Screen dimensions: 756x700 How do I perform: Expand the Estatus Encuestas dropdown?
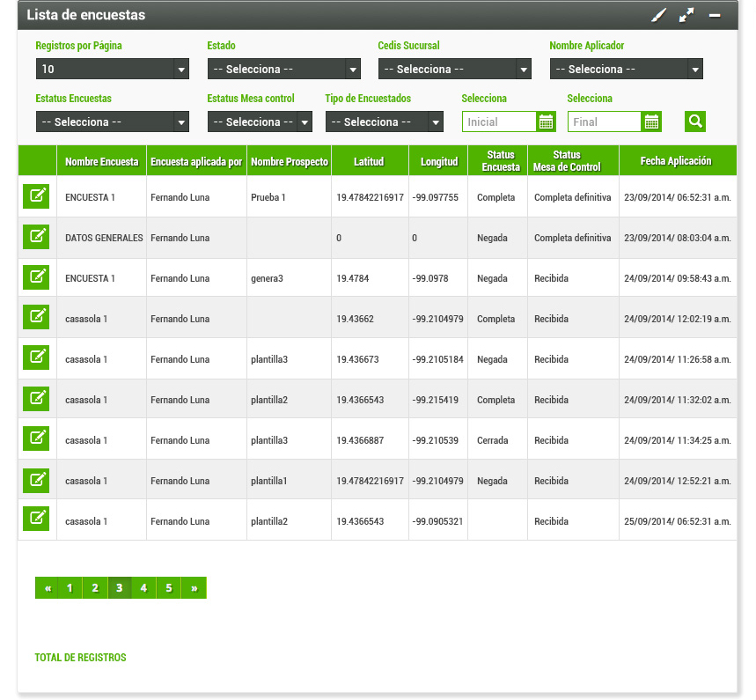112,121
